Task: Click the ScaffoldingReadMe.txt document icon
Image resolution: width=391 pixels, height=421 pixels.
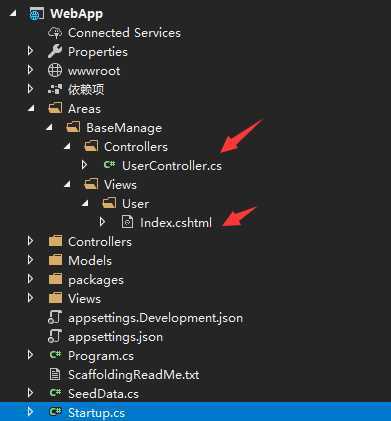Action: click(x=55, y=374)
